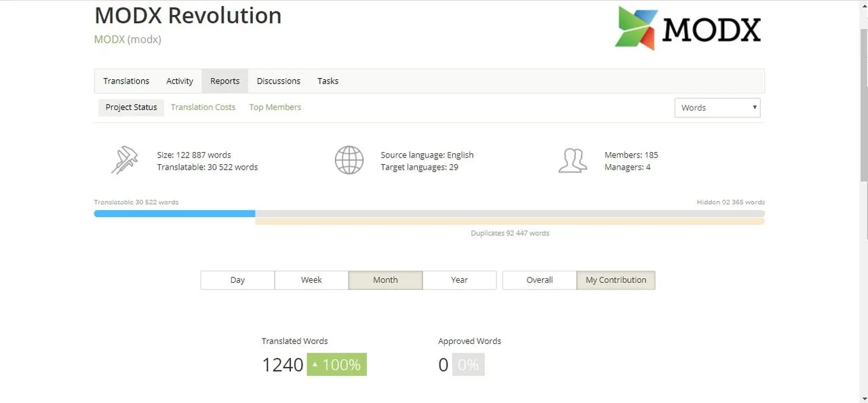
Task: Select the Month period toggle
Action: [385, 280]
